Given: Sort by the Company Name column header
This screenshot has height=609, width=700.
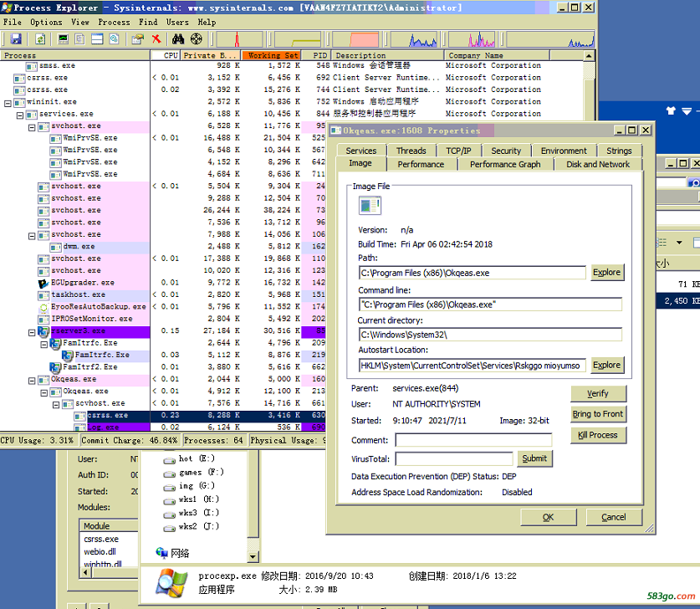Looking at the screenshot, I should click(497, 55).
